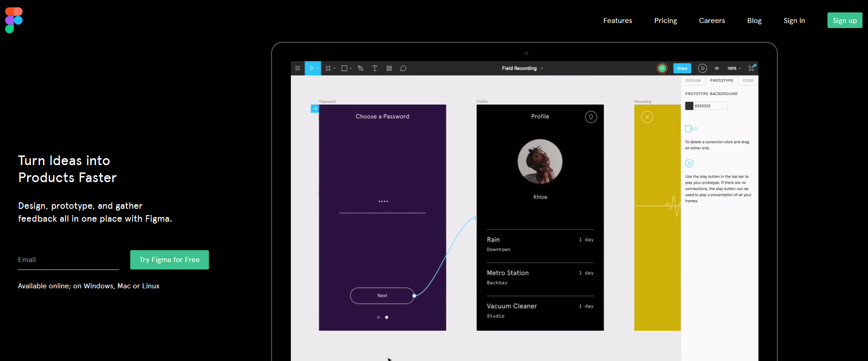
Task: Open the 100% zoom level dropdown
Action: (734, 69)
